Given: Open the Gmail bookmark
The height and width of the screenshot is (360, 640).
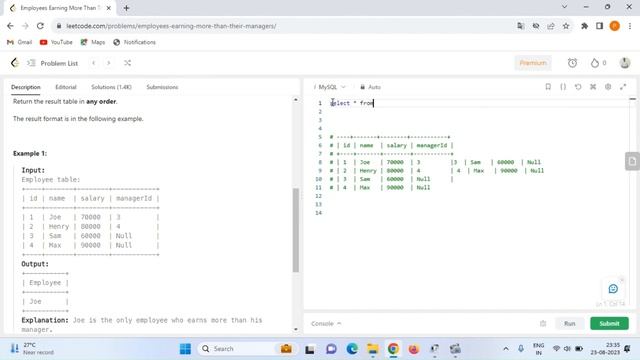Looking at the screenshot, I should point(20,42).
